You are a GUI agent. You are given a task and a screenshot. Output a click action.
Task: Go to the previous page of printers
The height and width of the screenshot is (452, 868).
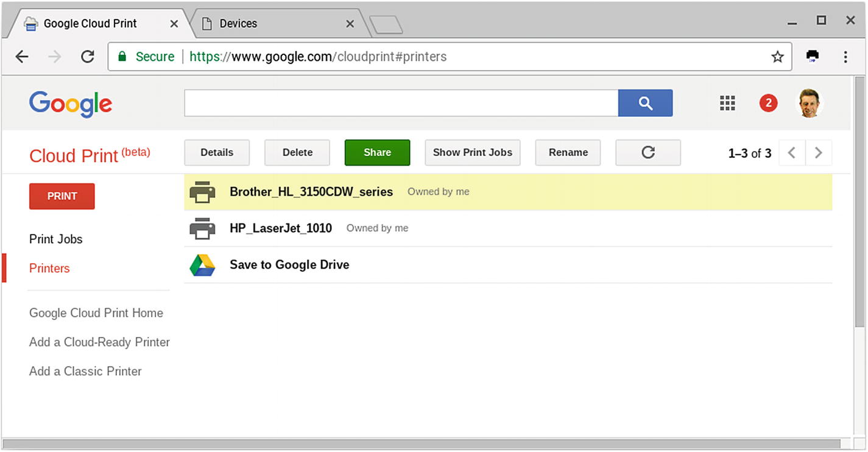point(792,153)
